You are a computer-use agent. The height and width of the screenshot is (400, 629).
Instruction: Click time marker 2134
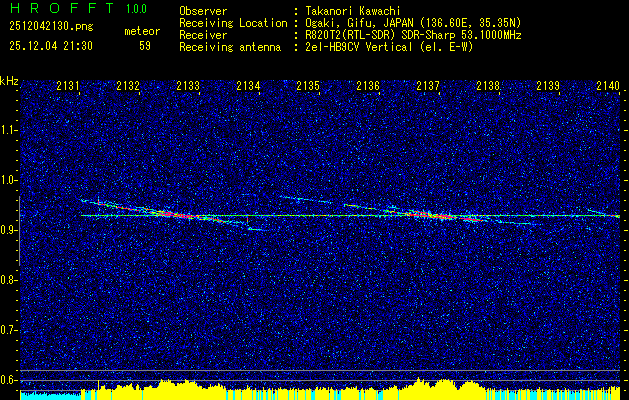(248, 86)
